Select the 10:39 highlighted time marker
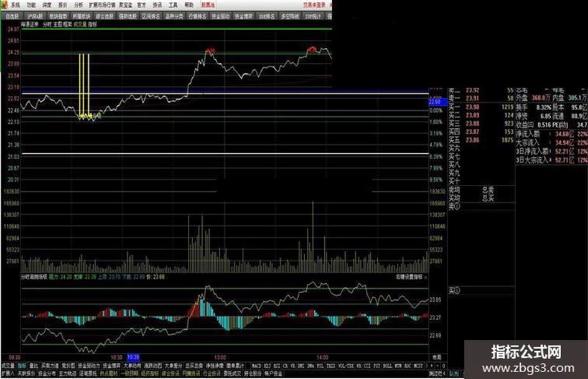This screenshot has height=379, width=588. [133, 357]
